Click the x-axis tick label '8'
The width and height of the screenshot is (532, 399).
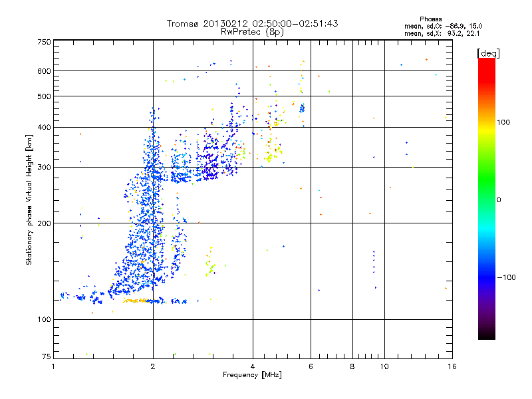352,366
